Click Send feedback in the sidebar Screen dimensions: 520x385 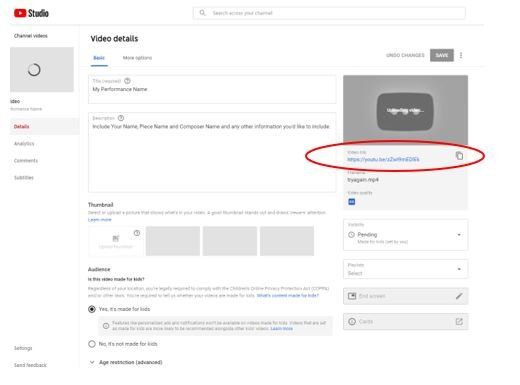(x=30, y=365)
